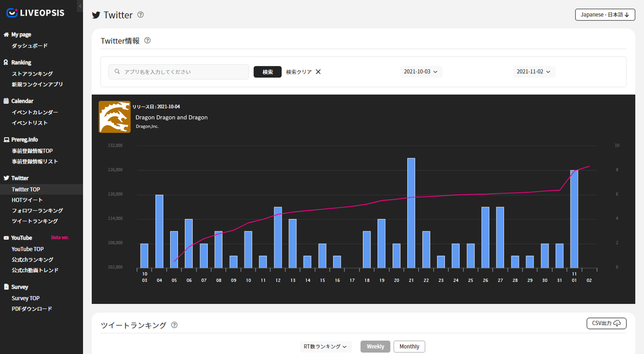Click the chart bar for day 19
This screenshot has width=644, height=354.
[382, 243]
